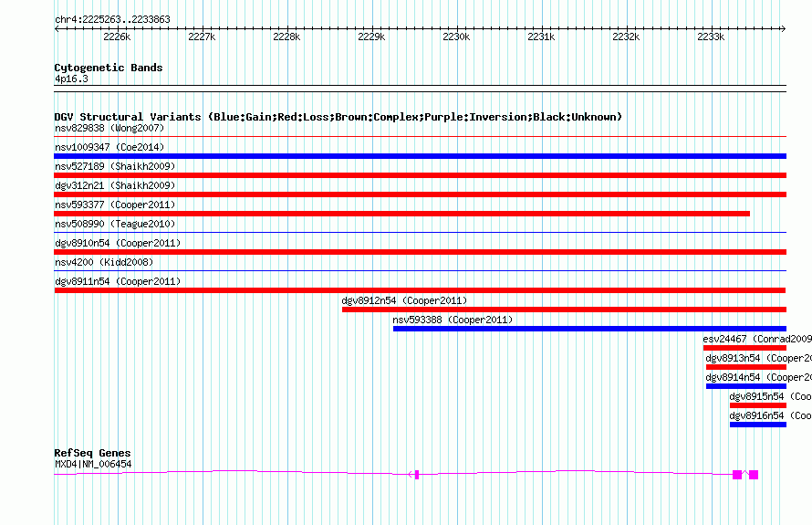812x525 pixels.
Task: Open the dgv312n21 (Shaikh2009) variant label
Action: click(x=115, y=185)
